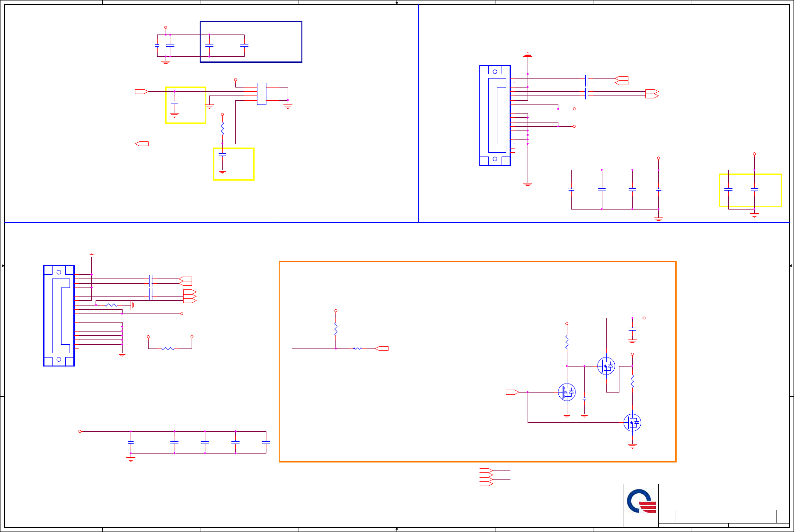Select resistor directly above the lowest MOSFET
The height and width of the screenshot is (532, 794).
tap(632, 382)
